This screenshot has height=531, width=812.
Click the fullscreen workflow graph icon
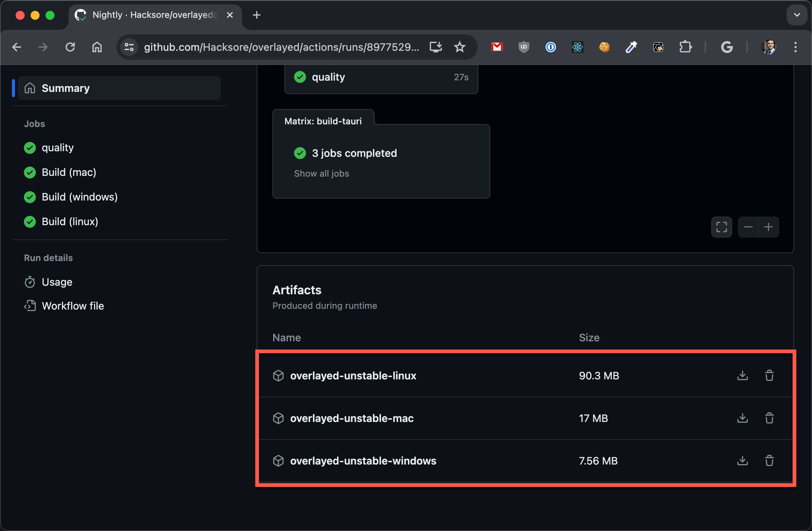tap(722, 227)
